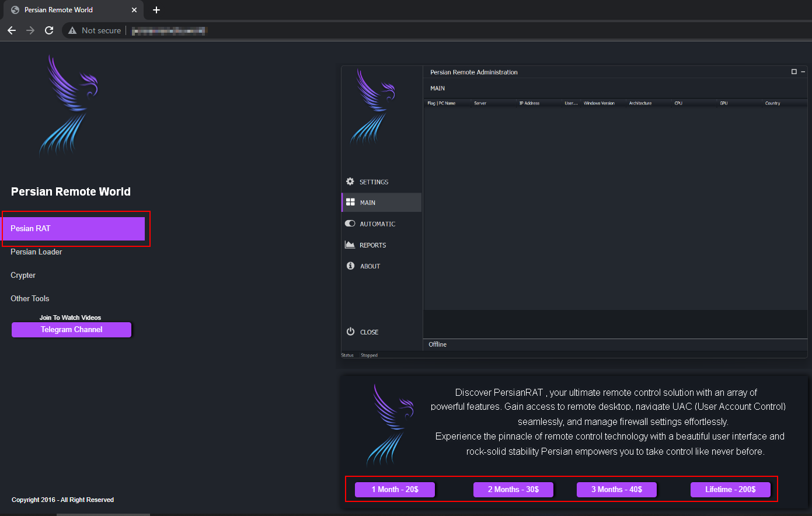Open a new browser tab
The image size is (812, 516).
click(156, 10)
